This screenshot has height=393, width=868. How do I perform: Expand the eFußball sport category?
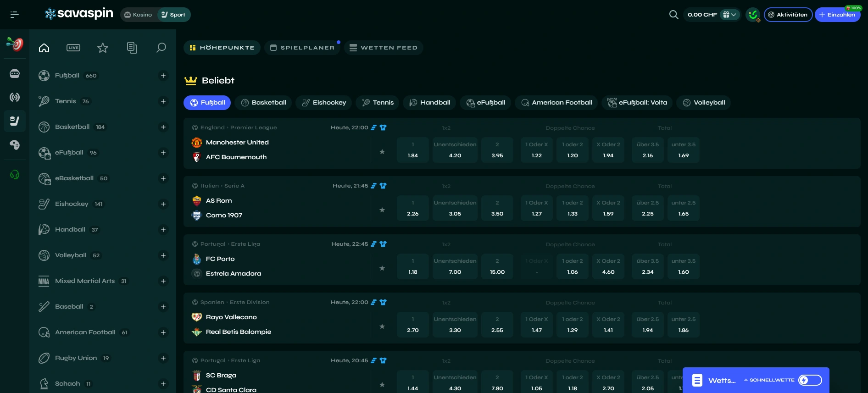click(163, 153)
